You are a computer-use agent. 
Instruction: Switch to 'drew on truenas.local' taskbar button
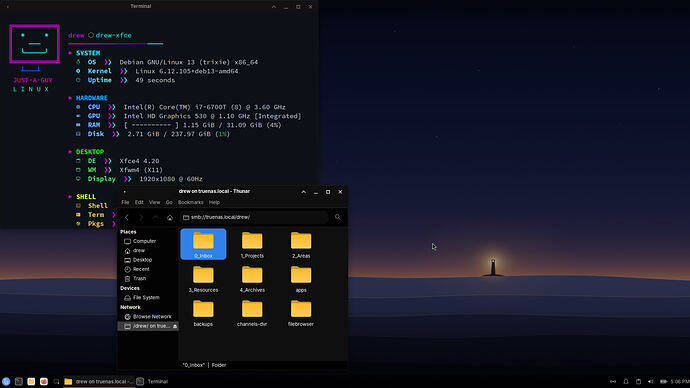click(99, 381)
